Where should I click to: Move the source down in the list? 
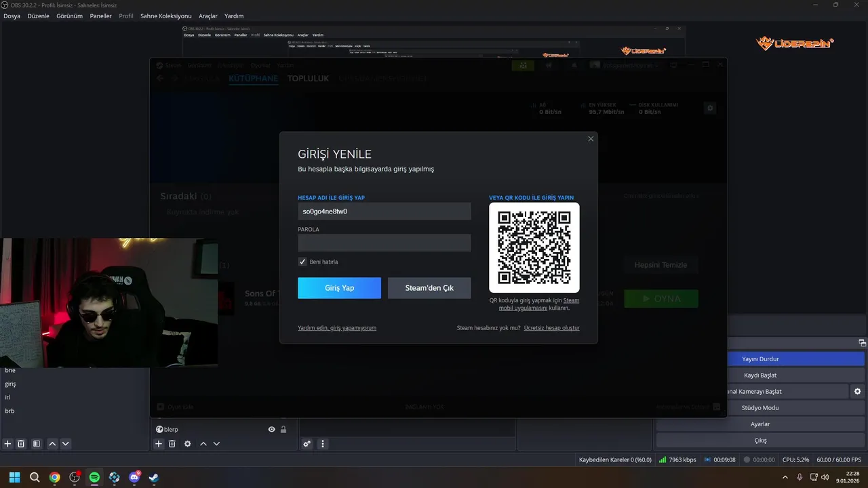tap(216, 444)
